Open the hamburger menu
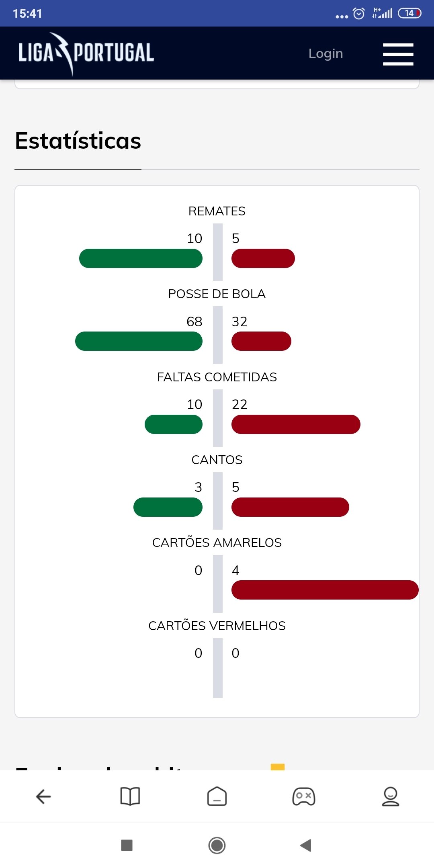This screenshot has height=868, width=434. [398, 54]
